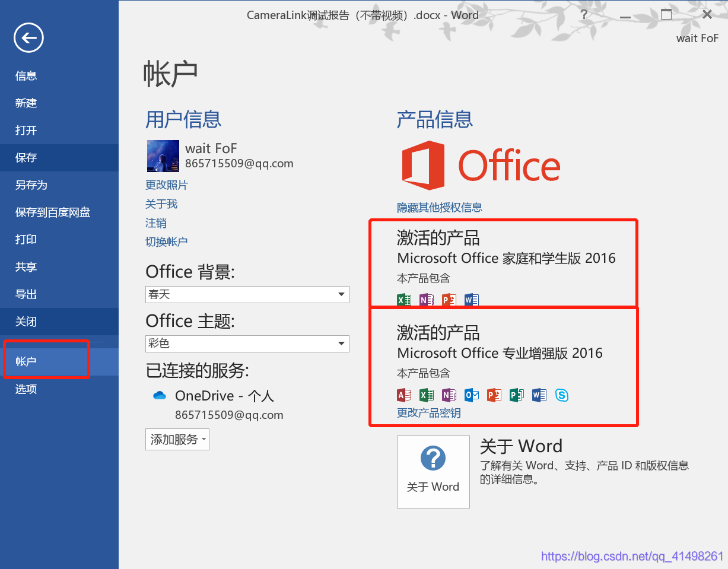This screenshot has width=728, height=569.
Task: Click the 帐户 page title
Action: coord(170,74)
